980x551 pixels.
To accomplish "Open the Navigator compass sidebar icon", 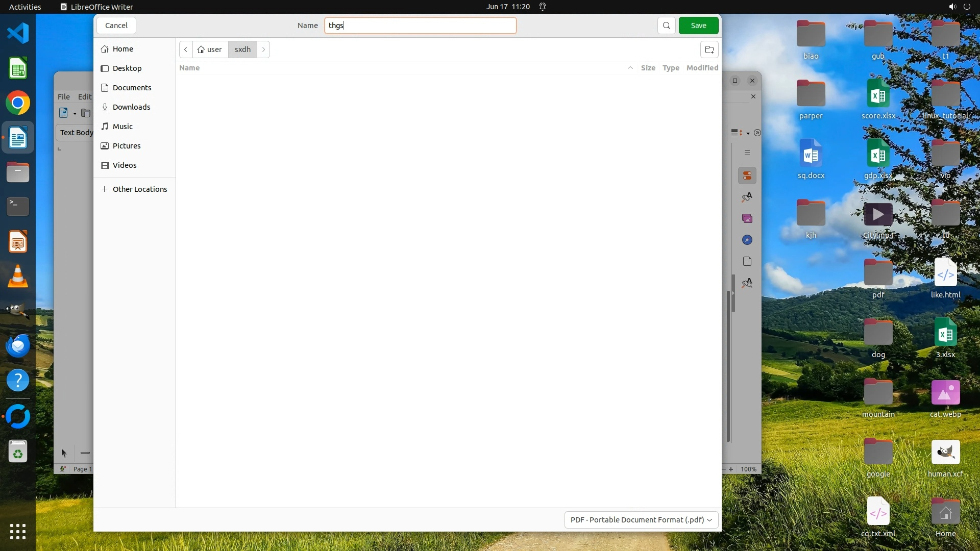I will (x=747, y=240).
